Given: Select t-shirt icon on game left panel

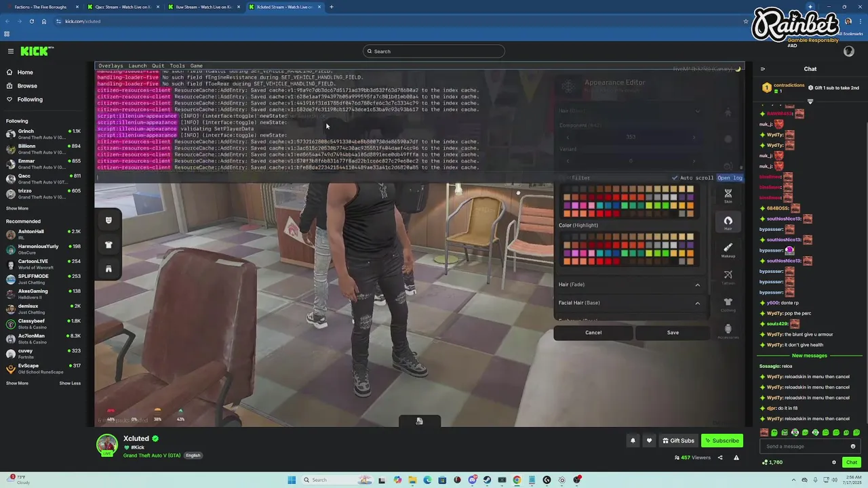Looking at the screenshot, I should pos(108,245).
